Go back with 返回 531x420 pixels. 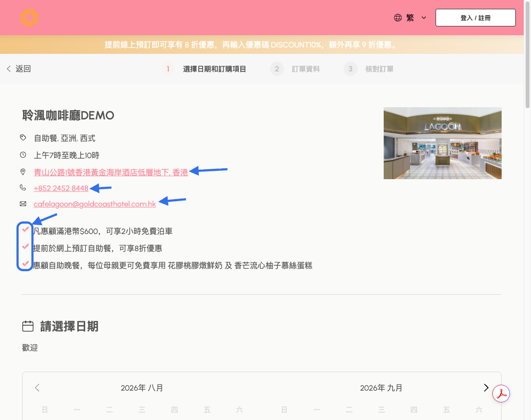(19, 69)
